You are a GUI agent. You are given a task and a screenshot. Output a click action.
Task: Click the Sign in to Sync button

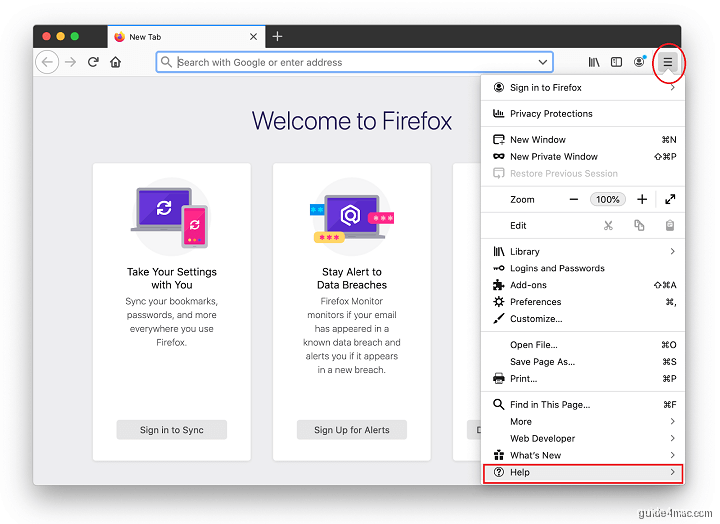coord(171,430)
